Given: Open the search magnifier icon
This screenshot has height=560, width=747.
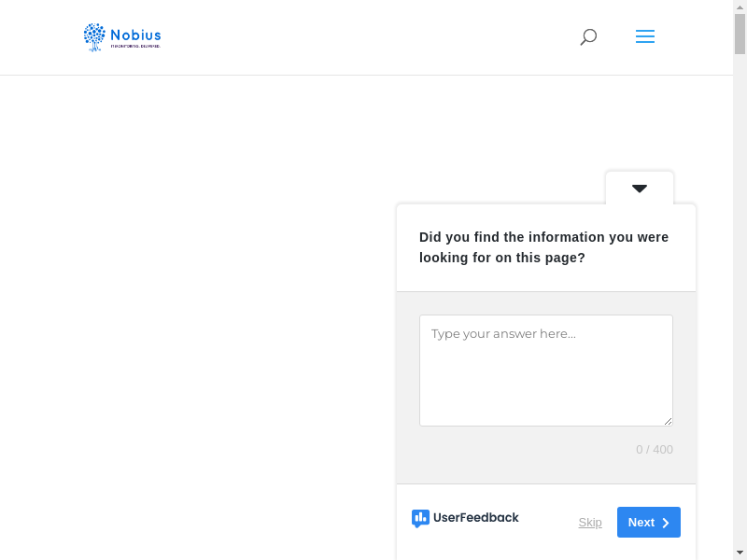Looking at the screenshot, I should tap(588, 37).
